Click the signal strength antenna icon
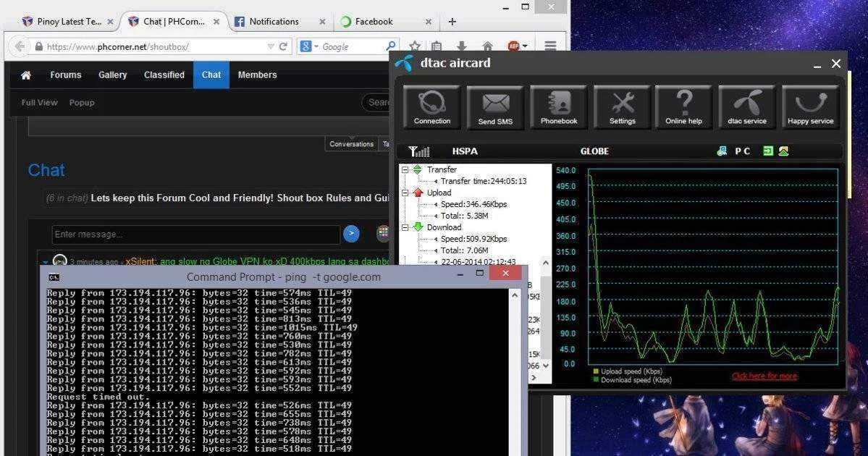 pos(418,151)
